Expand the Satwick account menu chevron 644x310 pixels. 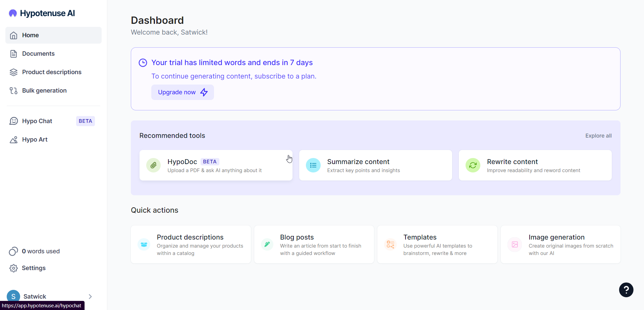coord(91,296)
